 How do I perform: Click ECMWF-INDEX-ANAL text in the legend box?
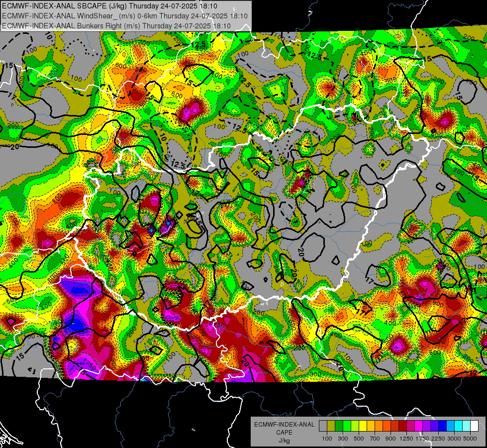285,425
